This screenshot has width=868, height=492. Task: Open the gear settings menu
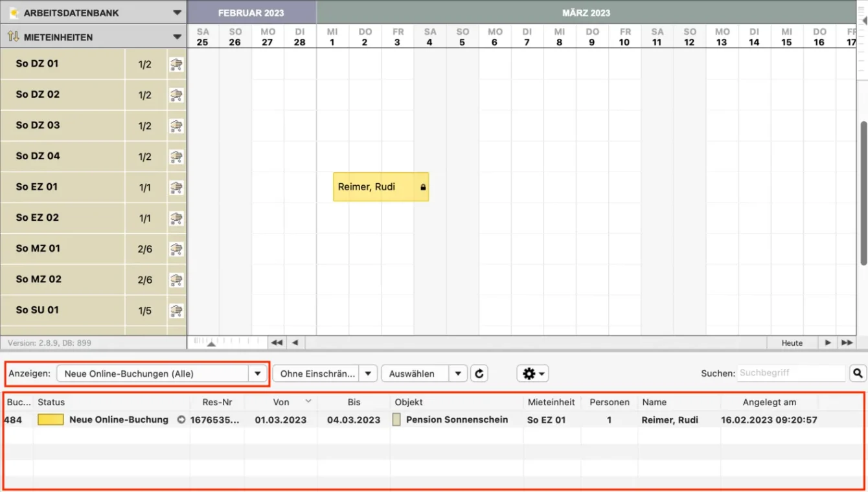pyautogui.click(x=533, y=374)
